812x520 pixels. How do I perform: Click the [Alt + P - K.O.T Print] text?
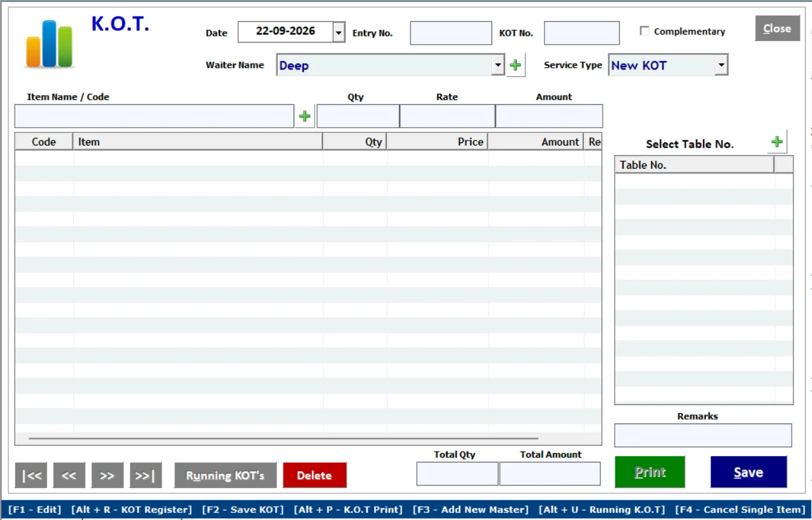[348, 510]
